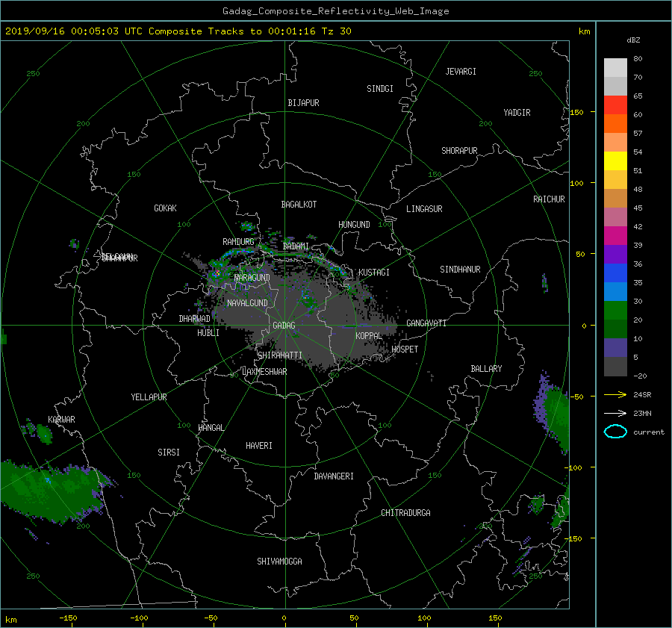Select the SHORAPUR label

tap(459, 151)
